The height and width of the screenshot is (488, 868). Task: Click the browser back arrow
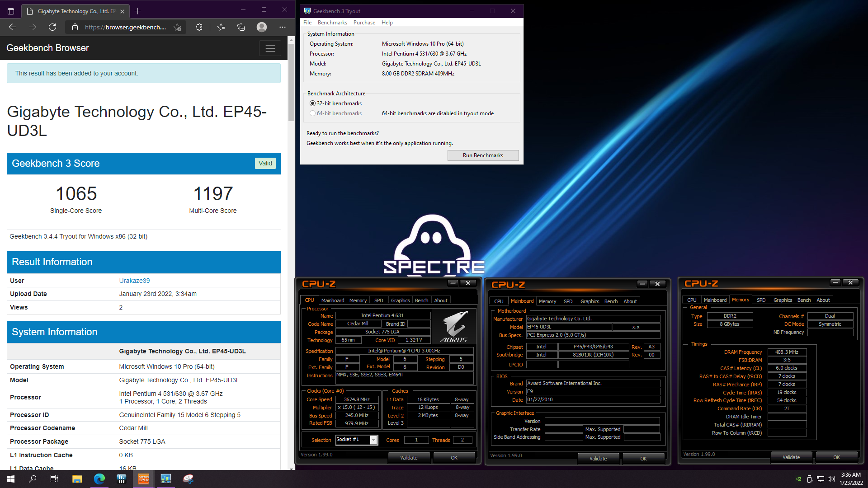[13, 27]
